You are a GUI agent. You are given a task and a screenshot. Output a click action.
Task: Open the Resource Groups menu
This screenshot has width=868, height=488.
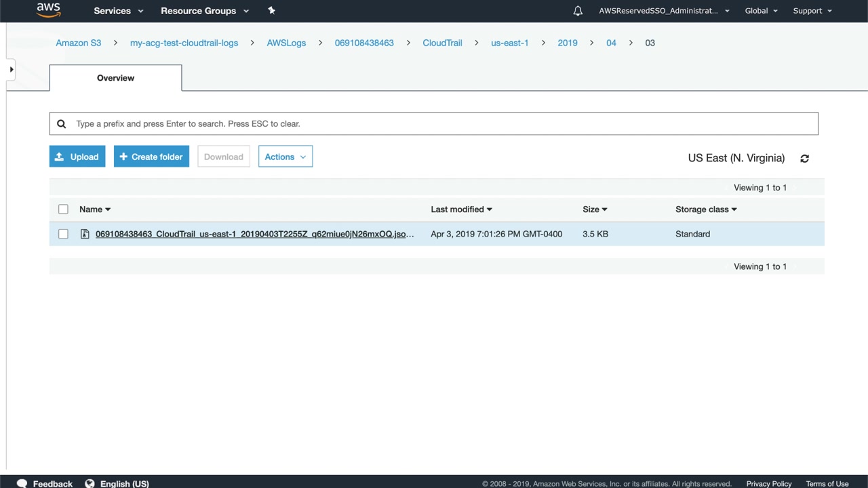click(x=205, y=11)
